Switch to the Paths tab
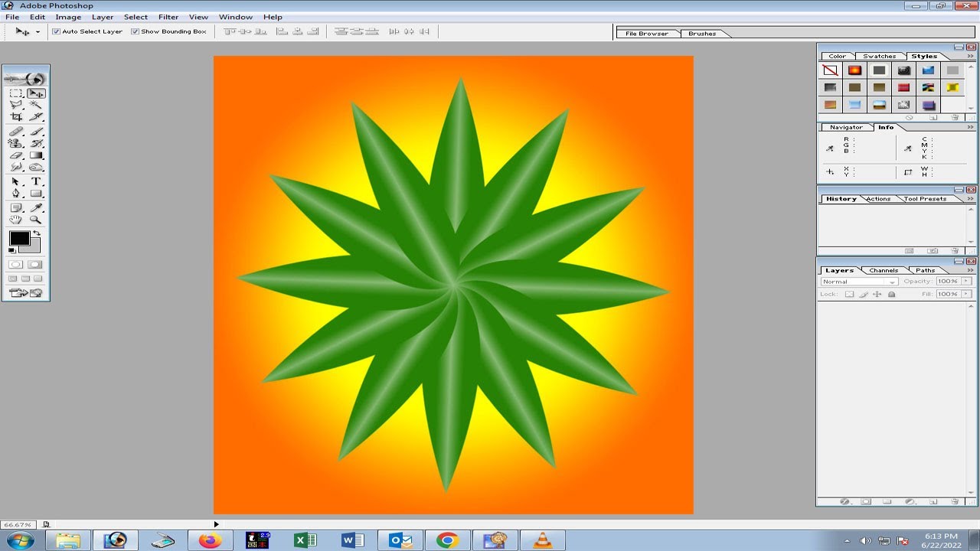Viewport: 980px width, 551px height. pyautogui.click(x=926, y=270)
